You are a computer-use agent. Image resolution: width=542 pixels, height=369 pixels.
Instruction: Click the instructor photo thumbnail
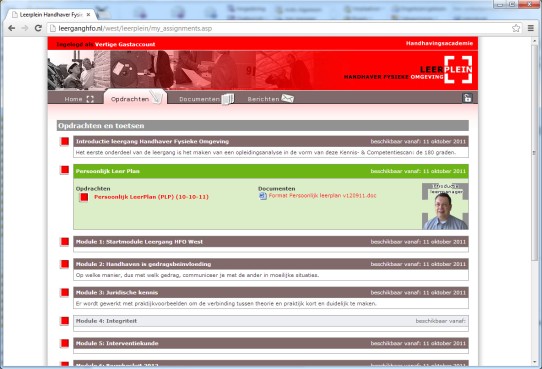445,206
